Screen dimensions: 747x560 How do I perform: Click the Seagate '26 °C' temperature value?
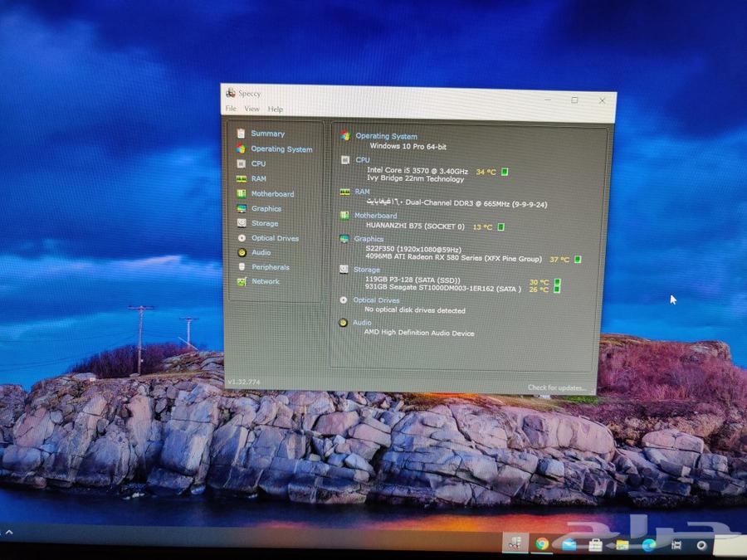(539, 290)
